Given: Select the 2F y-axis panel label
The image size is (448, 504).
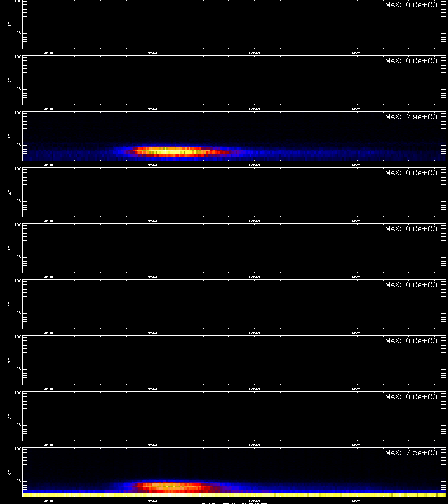Looking at the screenshot, I should [10, 80].
